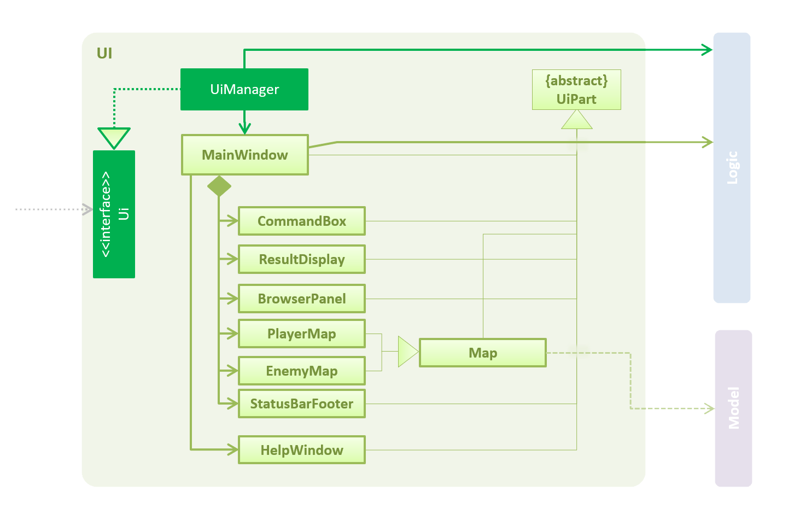
Task: Click the BrowserPanel class box
Action: pyautogui.click(x=302, y=299)
